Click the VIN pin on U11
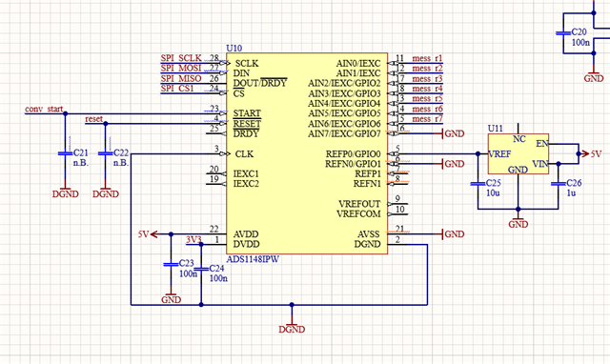610x364 pixels. point(540,164)
